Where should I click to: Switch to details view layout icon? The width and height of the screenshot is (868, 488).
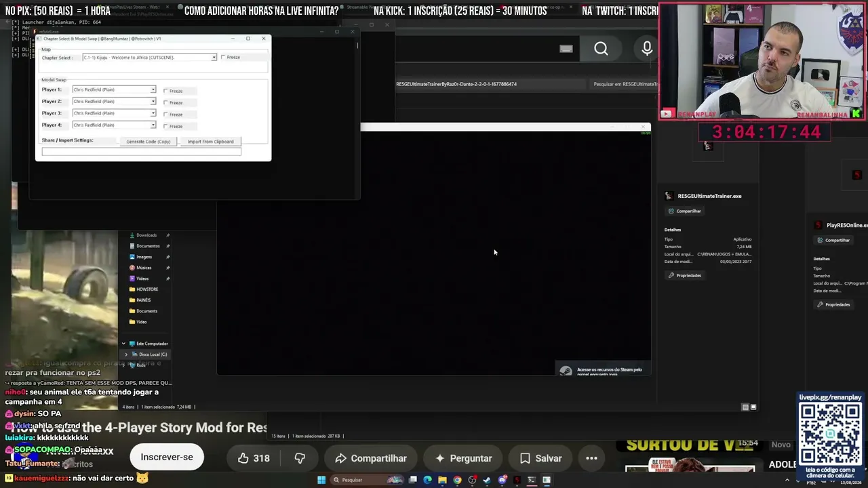point(745,407)
